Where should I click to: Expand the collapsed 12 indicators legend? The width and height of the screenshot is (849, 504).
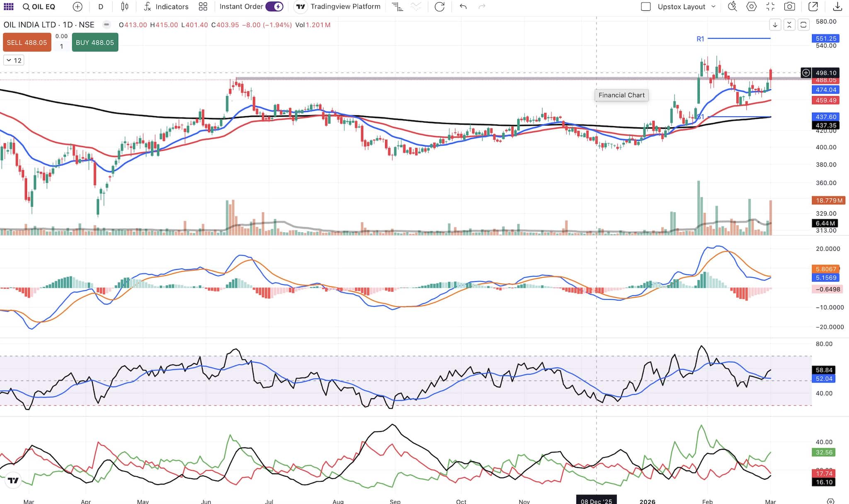point(14,61)
